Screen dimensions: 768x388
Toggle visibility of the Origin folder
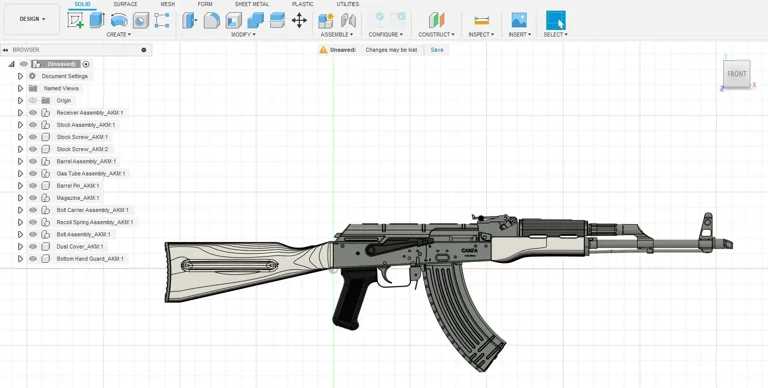(33, 100)
